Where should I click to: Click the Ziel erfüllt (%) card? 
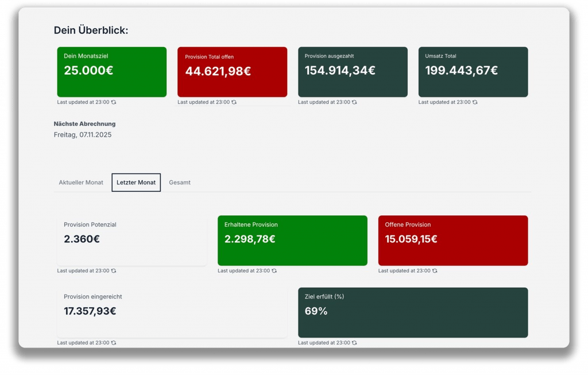click(x=413, y=312)
